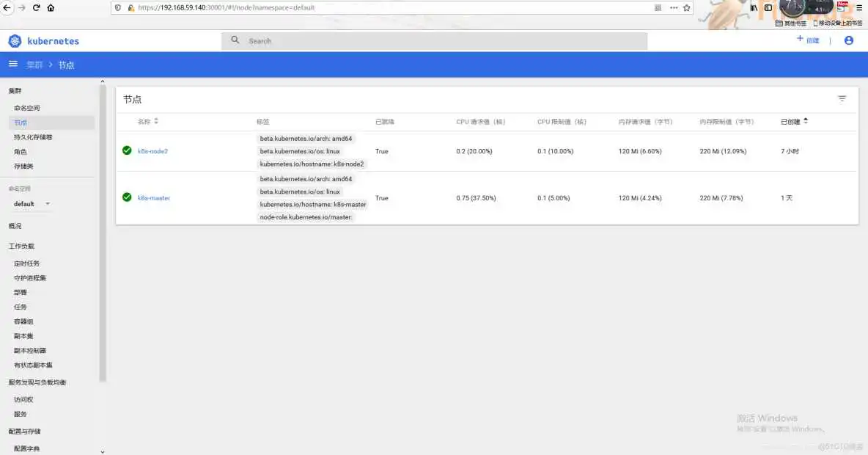Viewport: 868px width, 455px height.
Task: Open 定时任务 in the sidebar
Action: click(26, 263)
